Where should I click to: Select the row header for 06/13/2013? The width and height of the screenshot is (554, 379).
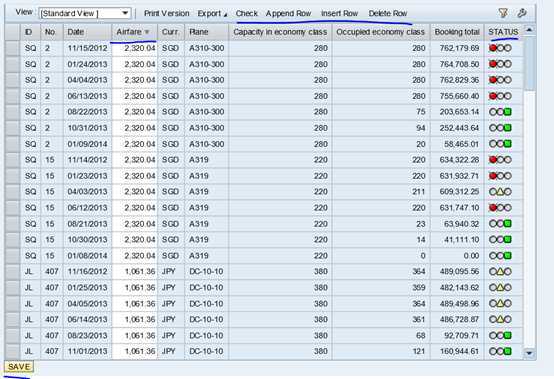[x=12, y=96]
